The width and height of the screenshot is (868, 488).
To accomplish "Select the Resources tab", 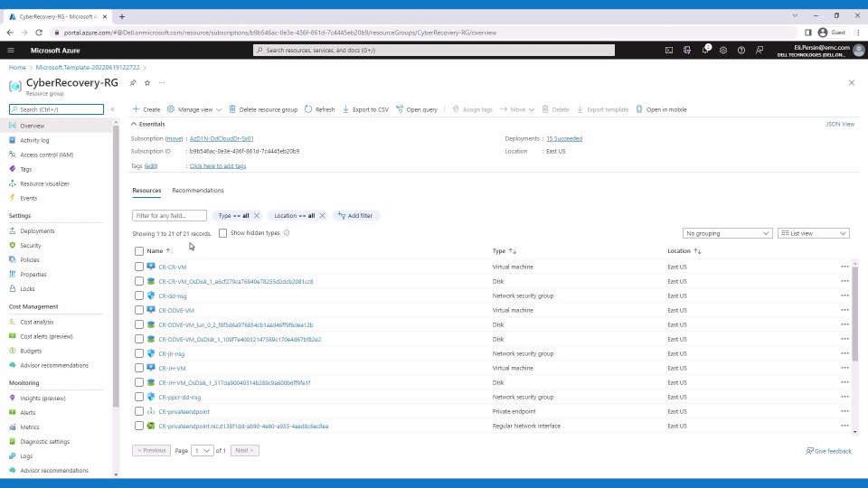I will click(146, 191).
